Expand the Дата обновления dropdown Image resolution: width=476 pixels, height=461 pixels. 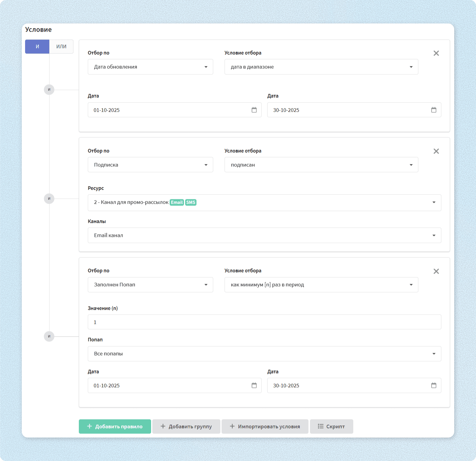150,67
